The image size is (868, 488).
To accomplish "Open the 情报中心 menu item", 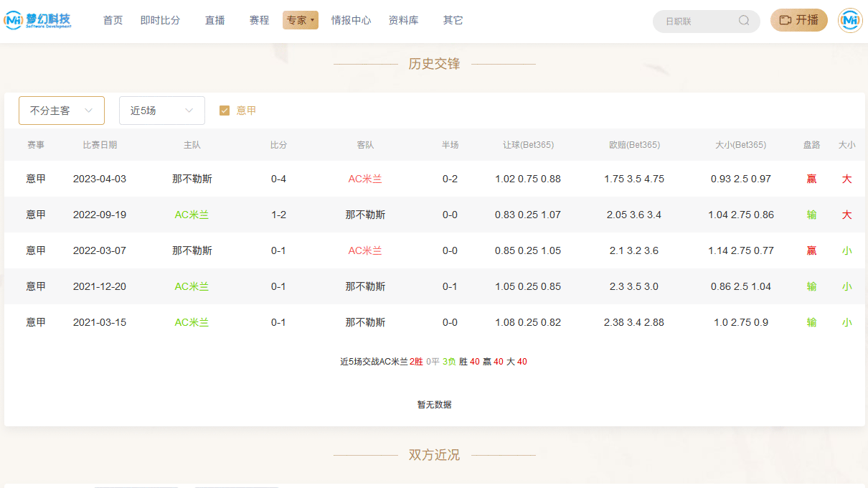I will pos(351,20).
